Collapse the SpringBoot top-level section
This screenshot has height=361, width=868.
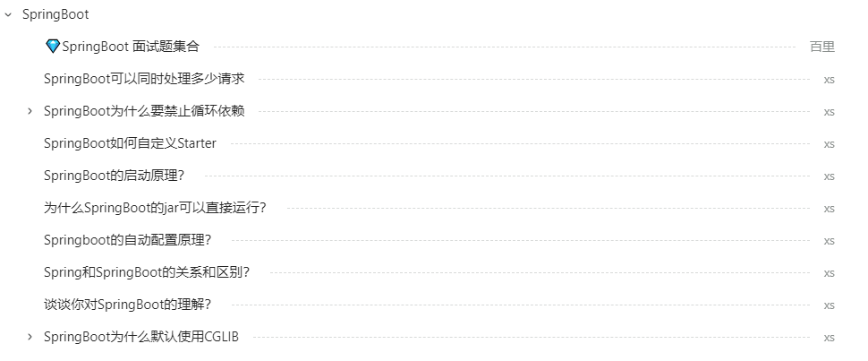(x=8, y=15)
